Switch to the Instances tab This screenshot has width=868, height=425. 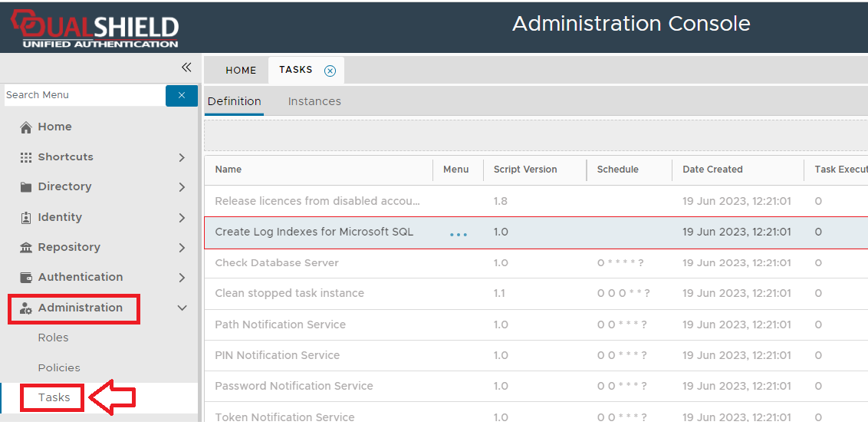(x=314, y=101)
